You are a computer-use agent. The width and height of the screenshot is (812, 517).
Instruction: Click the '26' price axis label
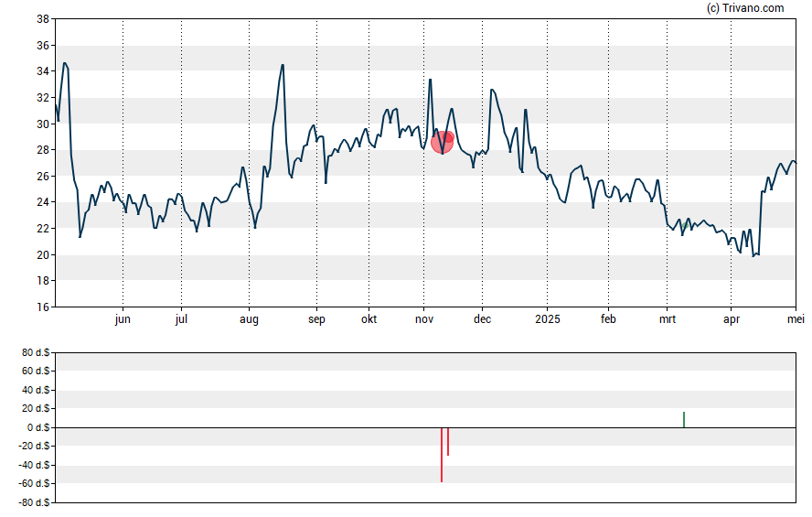coord(43,177)
